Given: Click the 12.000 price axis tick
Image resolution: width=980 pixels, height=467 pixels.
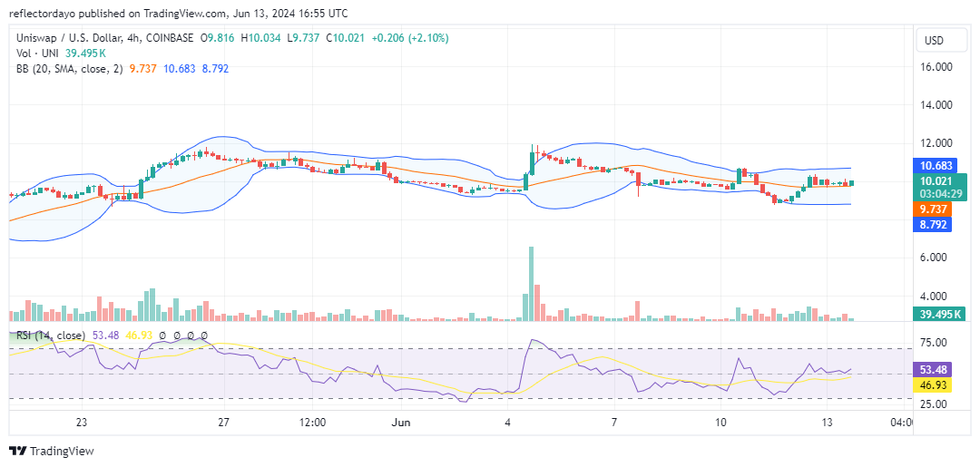Looking at the screenshot, I should pyautogui.click(x=937, y=143).
